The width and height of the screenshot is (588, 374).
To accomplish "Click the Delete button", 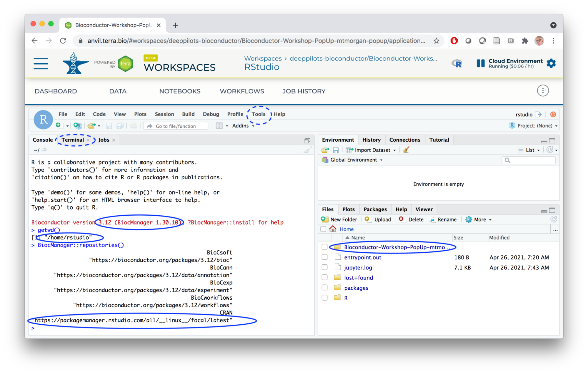I will pyautogui.click(x=411, y=219).
